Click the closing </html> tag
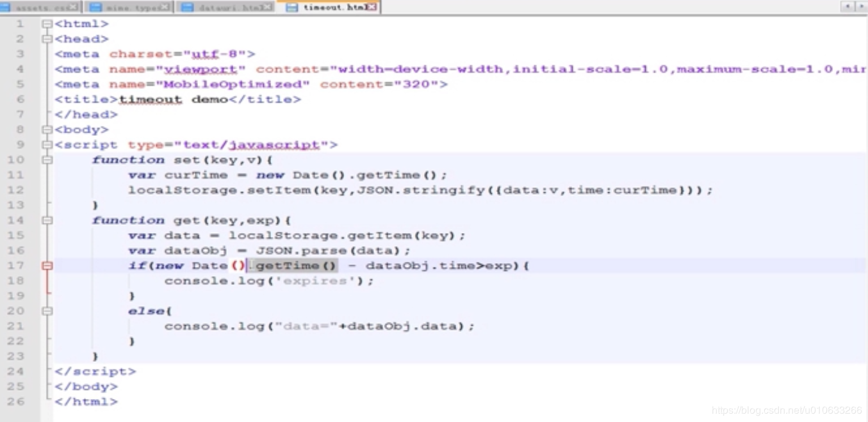 pos(86,402)
